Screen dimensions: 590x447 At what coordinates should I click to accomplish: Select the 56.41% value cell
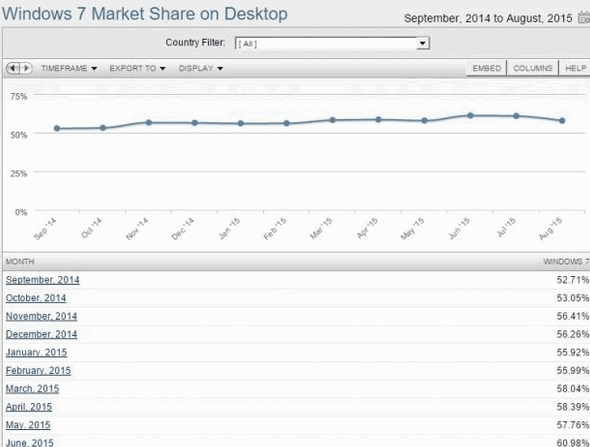tap(573, 316)
